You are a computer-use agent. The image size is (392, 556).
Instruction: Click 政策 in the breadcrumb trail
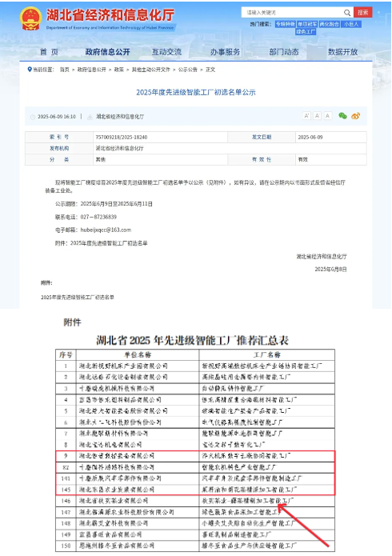[x=119, y=70]
